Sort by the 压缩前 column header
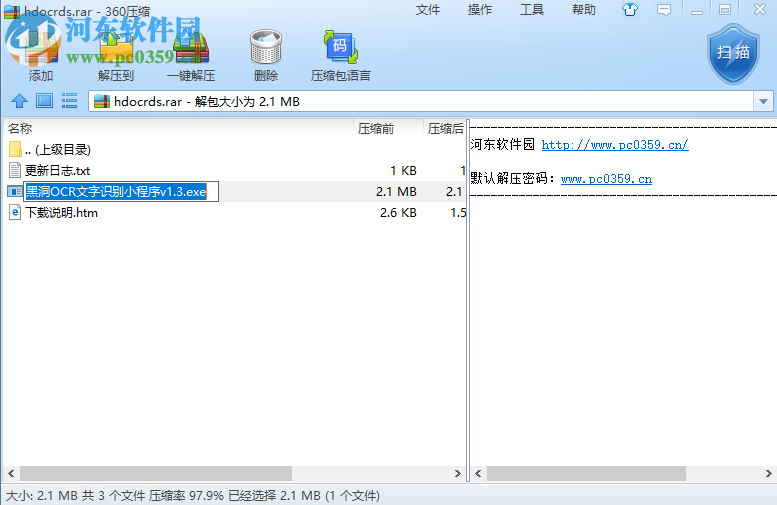 [388, 129]
